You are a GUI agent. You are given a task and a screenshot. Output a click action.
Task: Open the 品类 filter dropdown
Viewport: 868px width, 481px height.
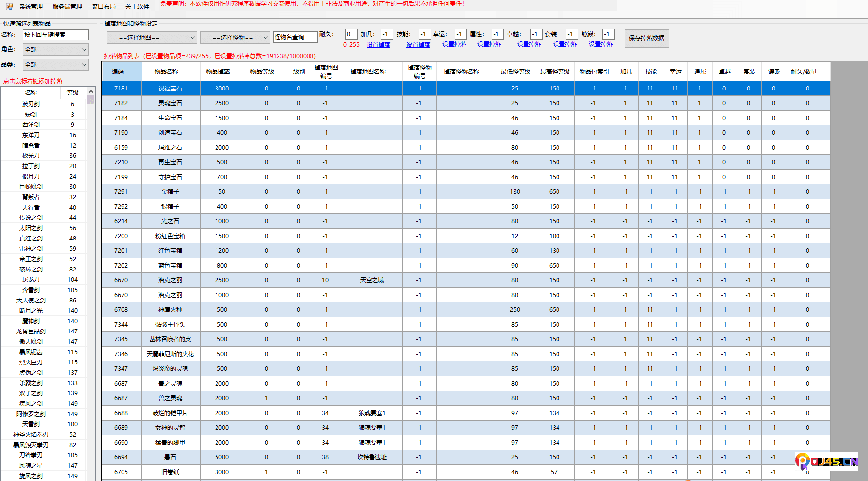click(x=56, y=65)
